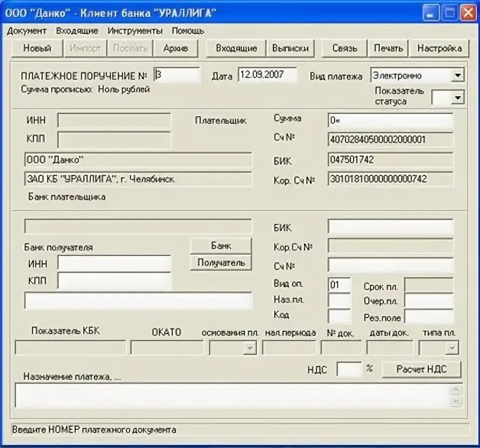This screenshot has width=480, height=448.
Task: Click the Получатель lookup button
Action: tap(221, 263)
